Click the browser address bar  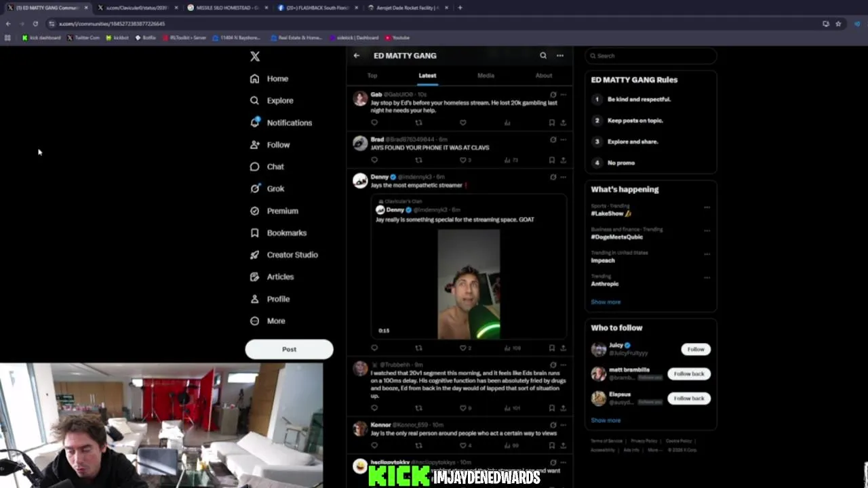point(434,24)
